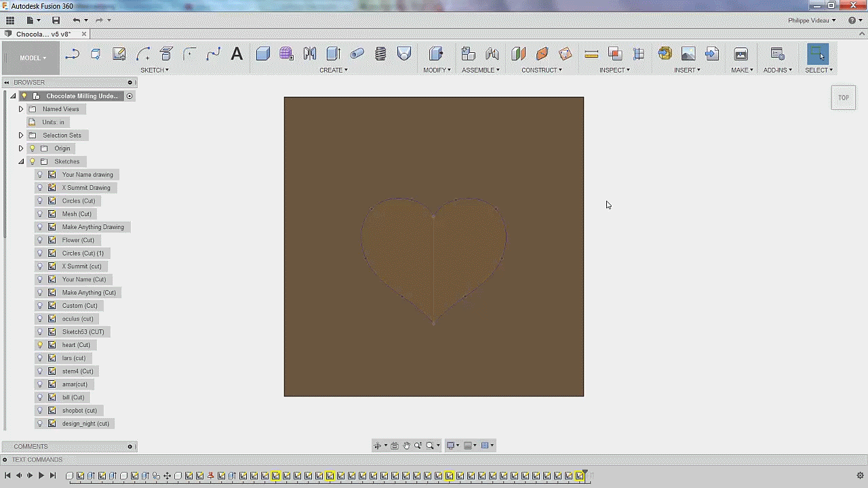The width and height of the screenshot is (868, 488).
Task: Select the Text tool in Sketch toolbar
Action: pyautogui.click(x=237, y=54)
